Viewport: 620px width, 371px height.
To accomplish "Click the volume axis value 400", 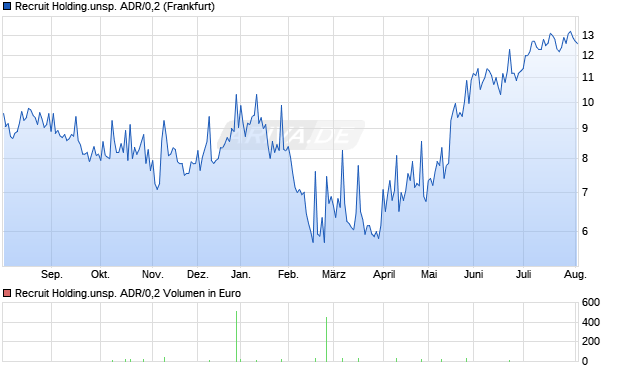I will [591, 322].
